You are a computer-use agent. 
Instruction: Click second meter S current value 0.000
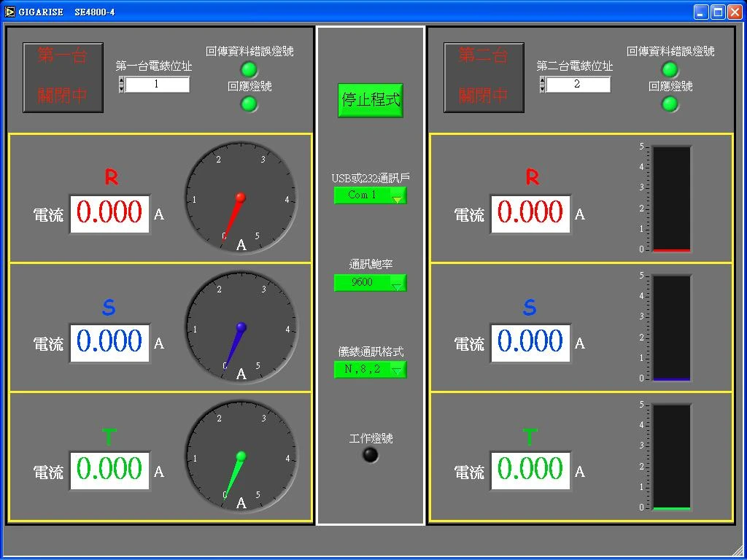click(530, 343)
